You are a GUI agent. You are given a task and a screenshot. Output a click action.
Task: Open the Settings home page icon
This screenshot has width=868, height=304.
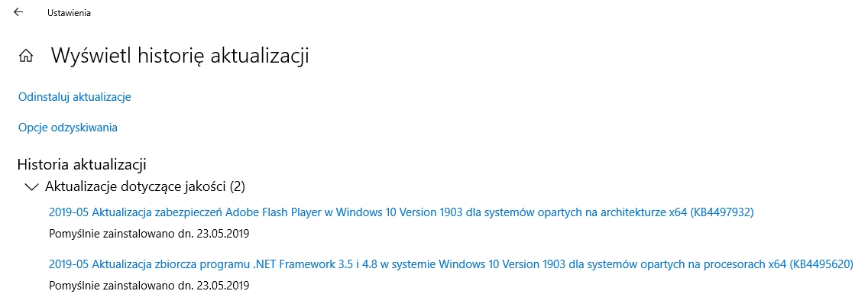point(25,56)
